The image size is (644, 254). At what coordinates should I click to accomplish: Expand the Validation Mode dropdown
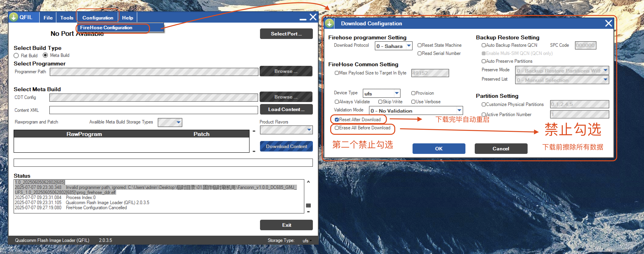point(459,110)
